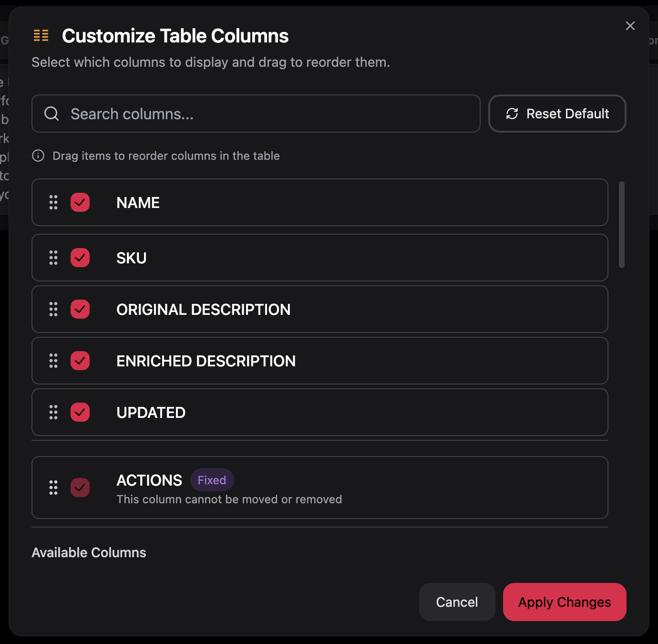Screen dimensions: 658x644
Task: Close the Customize Table Columns dialog
Action: (x=630, y=26)
